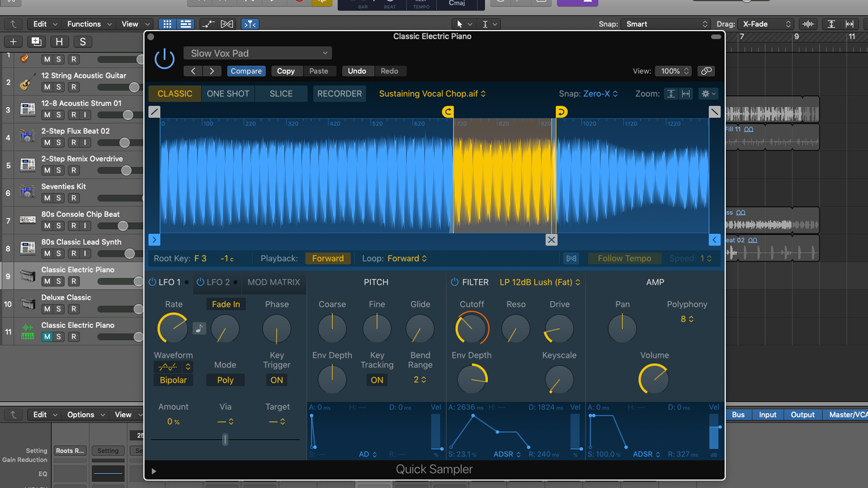
Task: Click the fade-in handle icon at waveform left
Action: (154, 112)
